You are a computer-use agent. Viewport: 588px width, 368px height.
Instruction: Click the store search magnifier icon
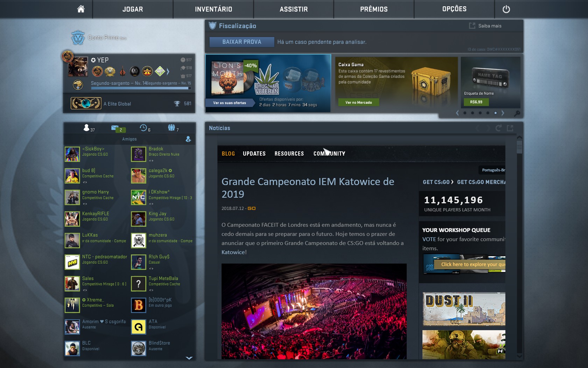(x=517, y=113)
